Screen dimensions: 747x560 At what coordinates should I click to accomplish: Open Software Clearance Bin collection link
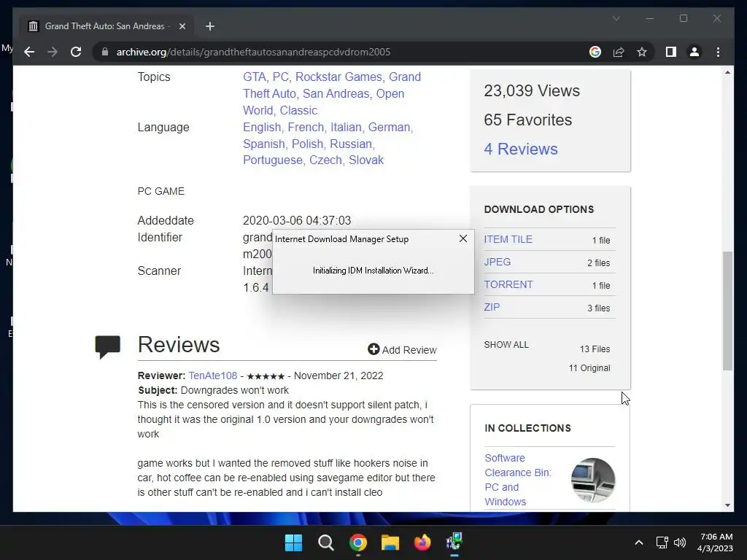click(x=518, y=480)
